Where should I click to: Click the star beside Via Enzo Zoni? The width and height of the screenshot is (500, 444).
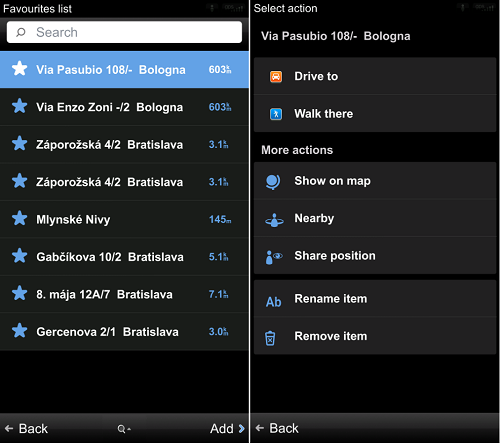20,106
